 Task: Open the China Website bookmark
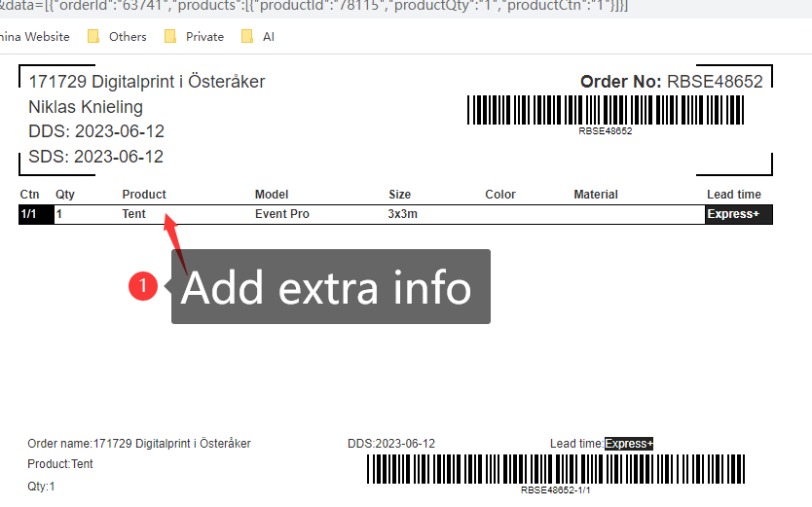[34, 37]
